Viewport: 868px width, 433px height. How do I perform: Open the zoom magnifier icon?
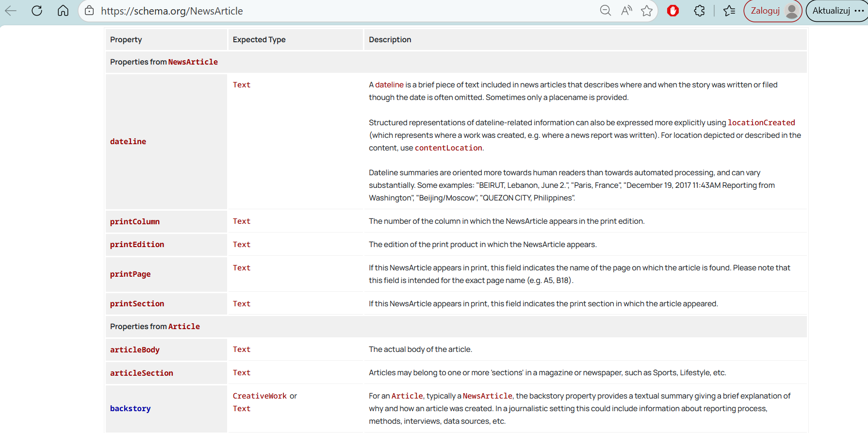point(605,11)
